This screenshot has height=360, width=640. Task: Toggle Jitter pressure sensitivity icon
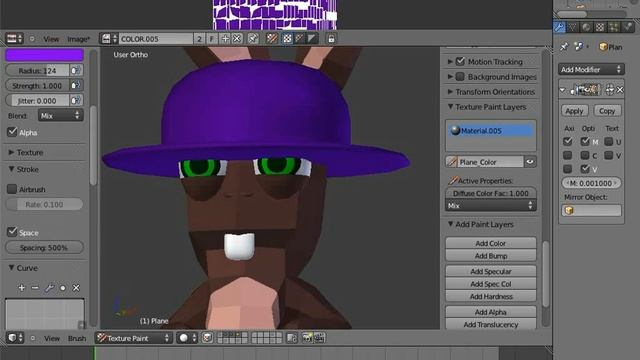tap(76, 100)
